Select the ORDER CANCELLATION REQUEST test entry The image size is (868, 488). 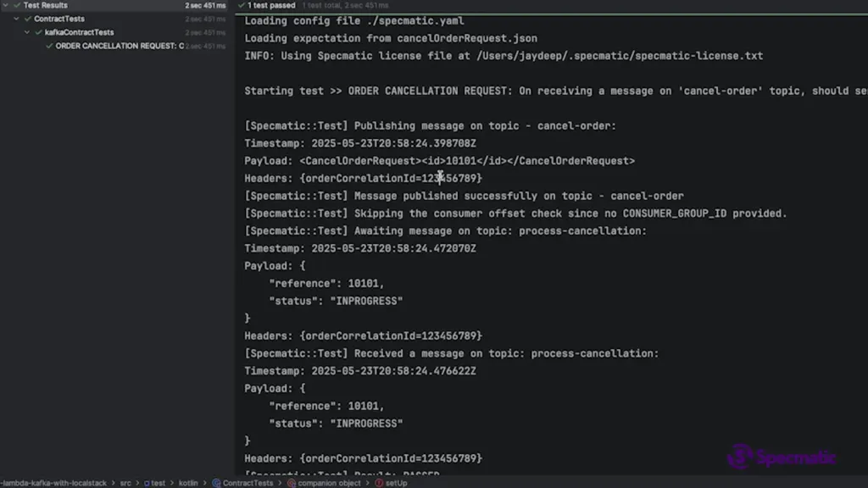119,46
